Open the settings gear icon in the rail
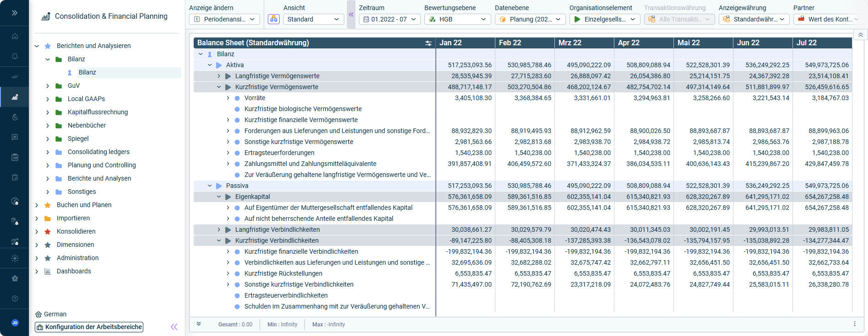The image size is (868, 336). (15, 278)
